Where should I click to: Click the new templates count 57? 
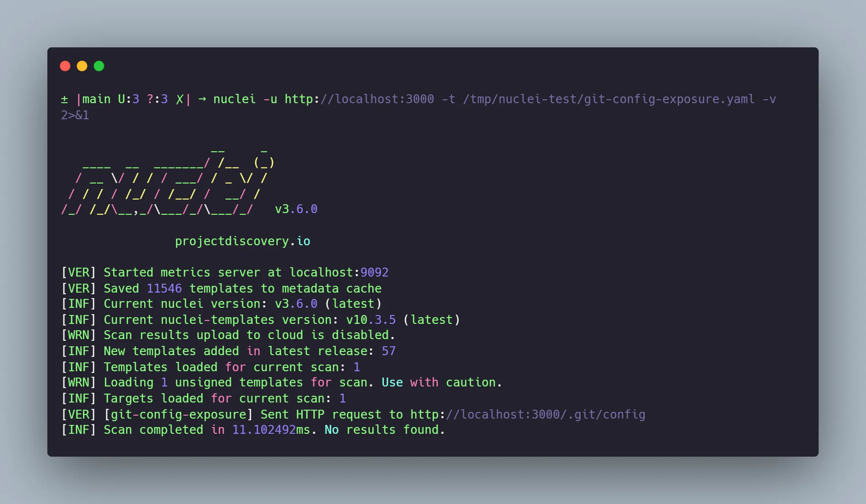[x=389, y=351]
